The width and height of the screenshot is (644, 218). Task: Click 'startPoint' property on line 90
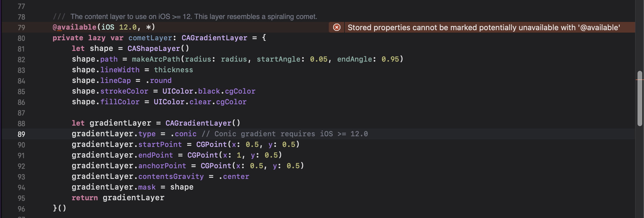160,145
